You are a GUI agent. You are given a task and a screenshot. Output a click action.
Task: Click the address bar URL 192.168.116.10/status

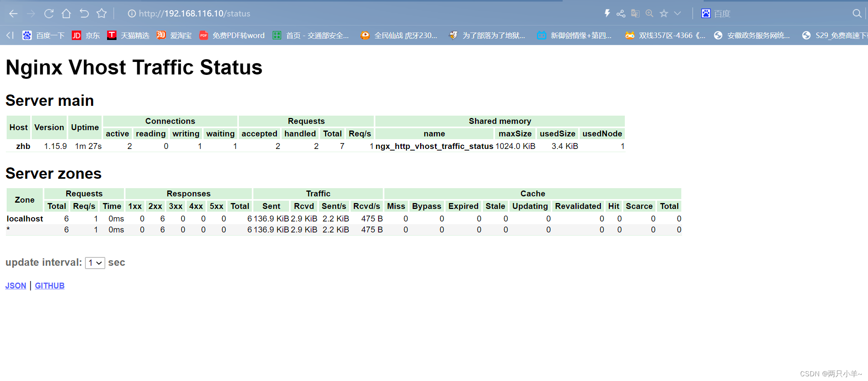[195, 14]
